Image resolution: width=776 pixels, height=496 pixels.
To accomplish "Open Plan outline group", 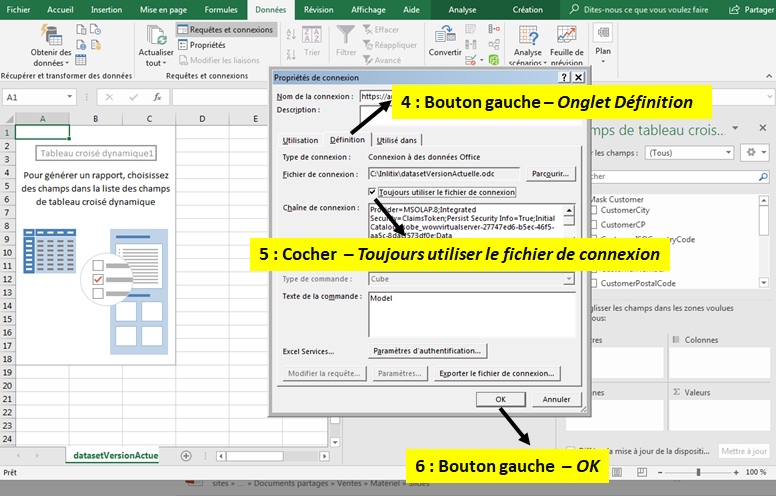I will 603,44.
